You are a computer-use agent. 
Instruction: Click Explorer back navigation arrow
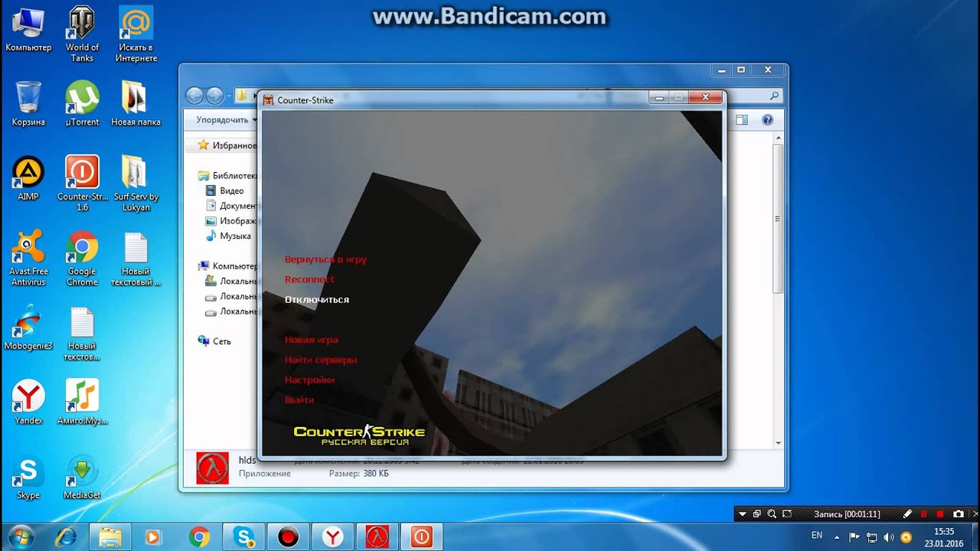[x=194, y=96]
